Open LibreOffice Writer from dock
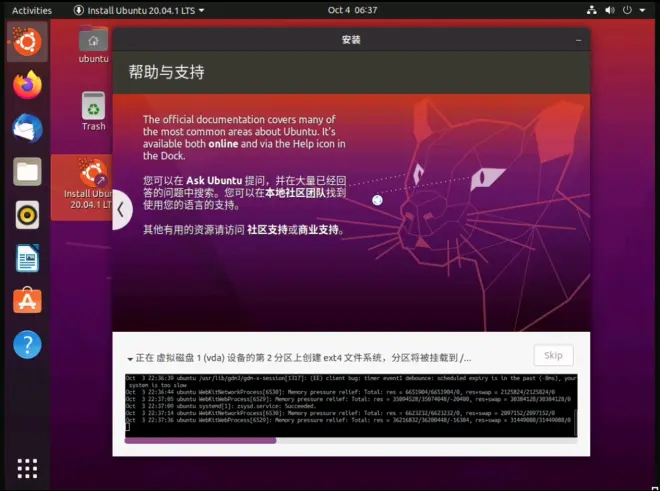Viewport: 660px width, 491px height. click(x=27, y=258)
